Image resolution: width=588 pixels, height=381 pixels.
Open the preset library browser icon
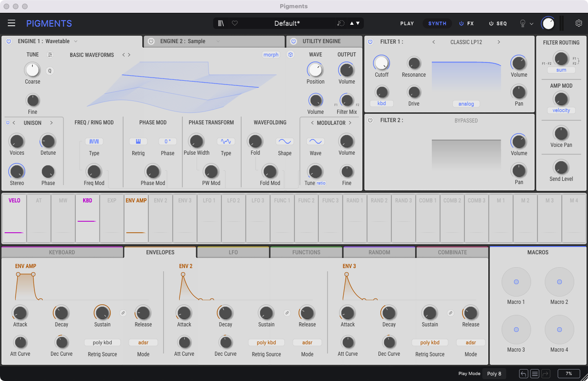pyautogui.click(x=221, y=23)
